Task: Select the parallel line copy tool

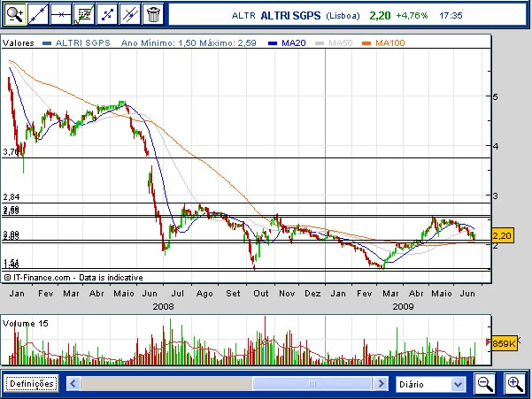Action: [x=130, y=14]
